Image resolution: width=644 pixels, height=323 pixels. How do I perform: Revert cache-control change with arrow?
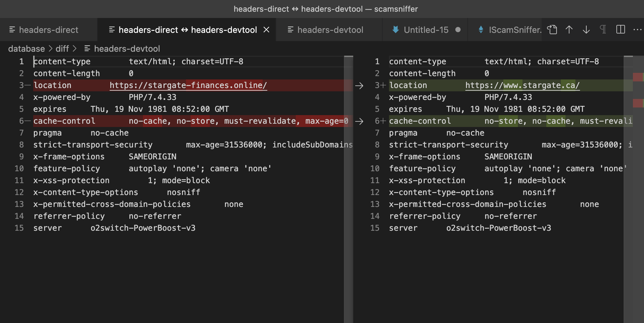coord(359,121)
